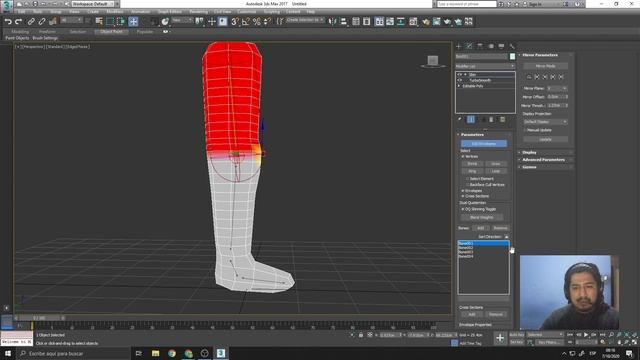Click the Undo arrow in main toolbar
Viewport: 640px width, 360px height.
click(8, 21)
